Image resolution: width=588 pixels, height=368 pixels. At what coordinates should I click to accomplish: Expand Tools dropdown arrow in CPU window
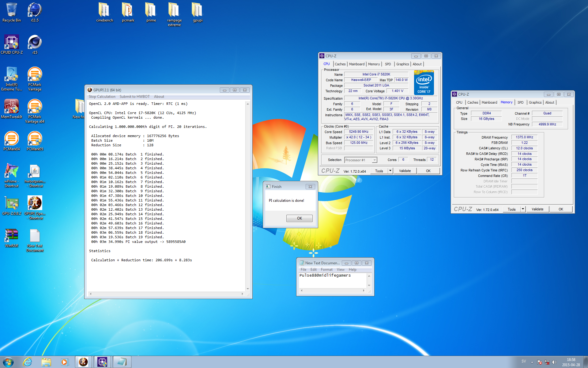pos(390,171)
